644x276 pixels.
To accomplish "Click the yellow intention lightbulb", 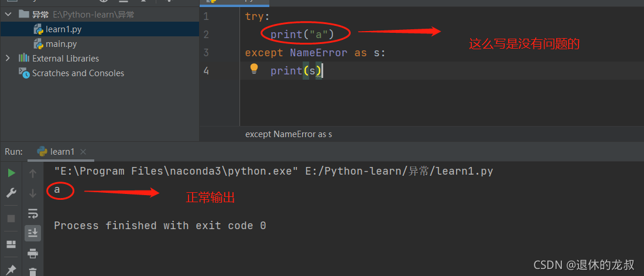I will click(254, 69).
